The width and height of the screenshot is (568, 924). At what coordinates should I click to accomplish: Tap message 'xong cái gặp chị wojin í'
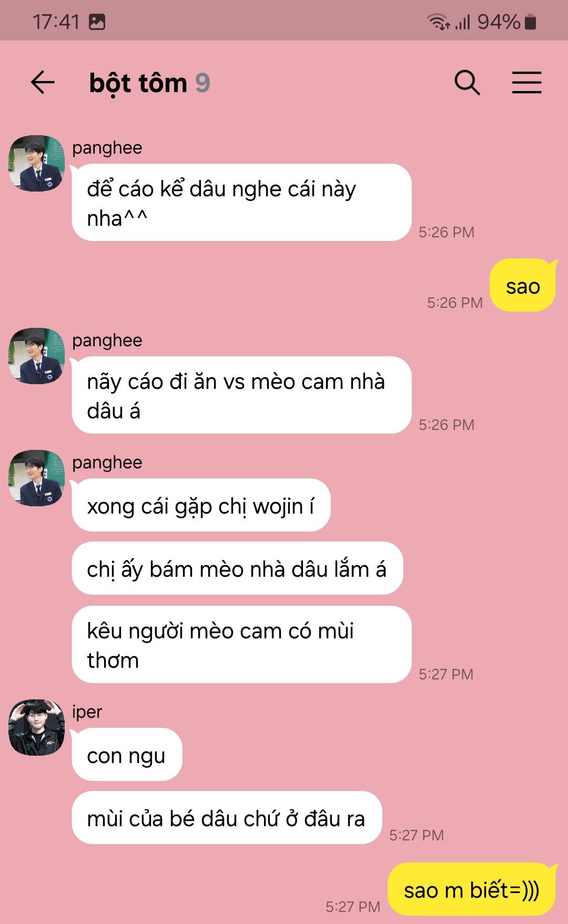coord(201,505)
